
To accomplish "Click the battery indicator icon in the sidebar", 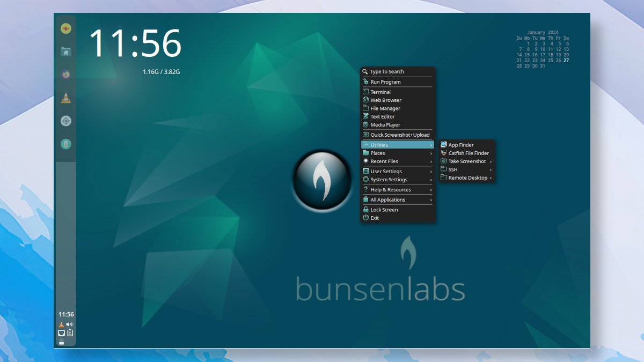I will click(x=65, y=144).
